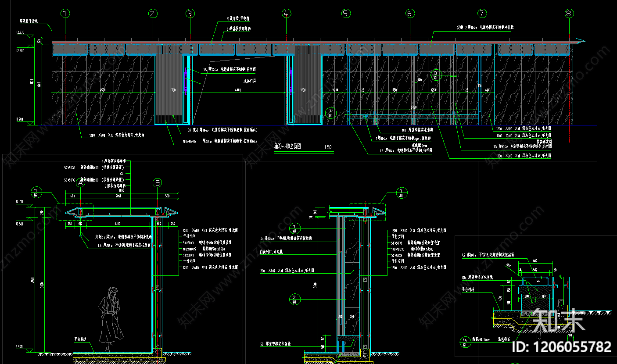Image resolution: width=617 pixels, height=364 pixels.
Task: Select axis bubble 5 on the elevation grid
Action: pyautogui.click(x=345, y=14)
